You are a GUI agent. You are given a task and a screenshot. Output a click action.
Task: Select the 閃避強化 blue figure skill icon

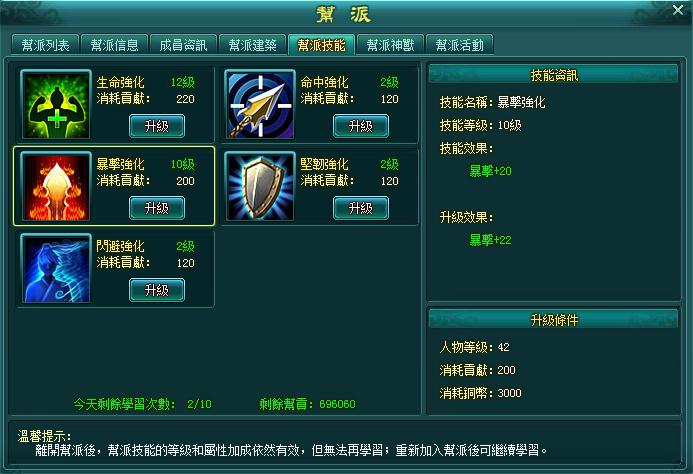click(x=56, y=268)
